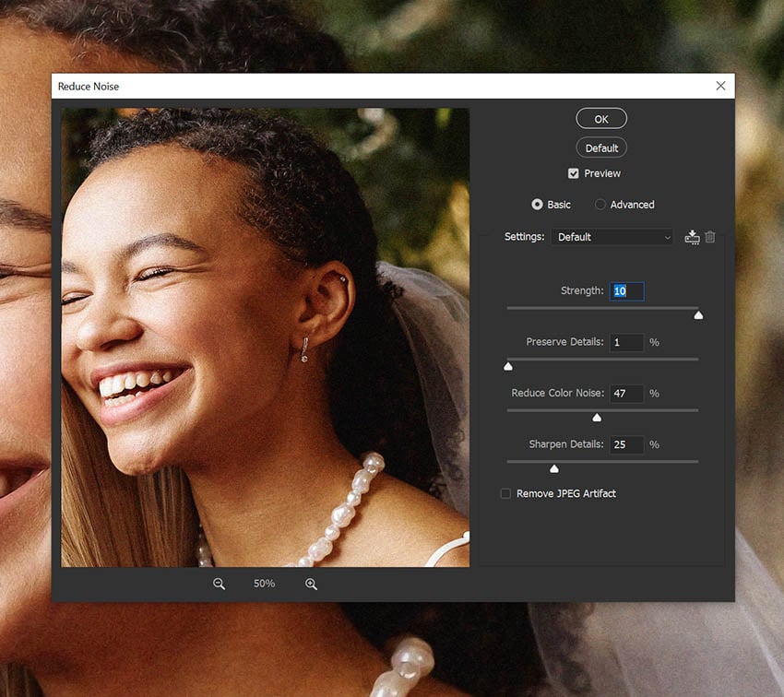
Task: Click the Default button
Action: 601,148
